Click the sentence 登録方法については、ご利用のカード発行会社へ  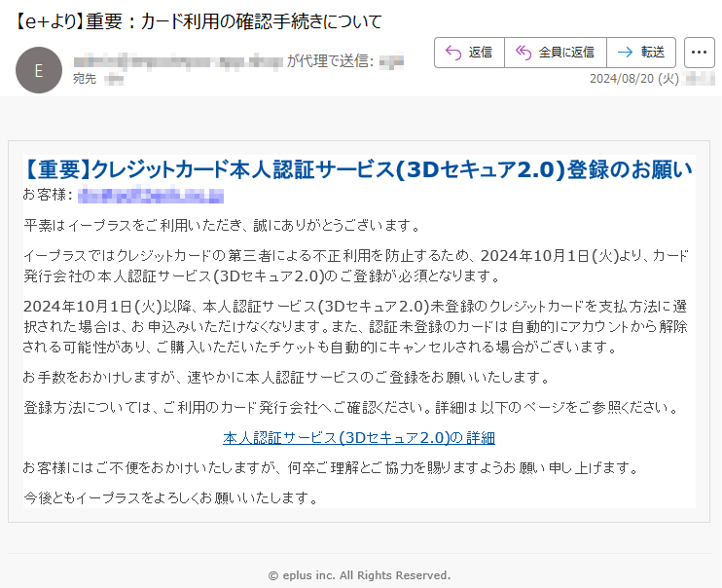pos(352,407)
